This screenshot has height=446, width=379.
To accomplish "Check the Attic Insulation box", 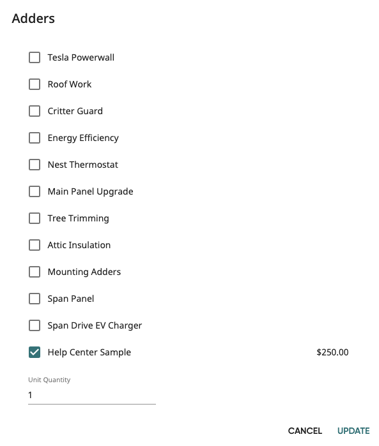I will pyautogui.click(x=34, y=245).
